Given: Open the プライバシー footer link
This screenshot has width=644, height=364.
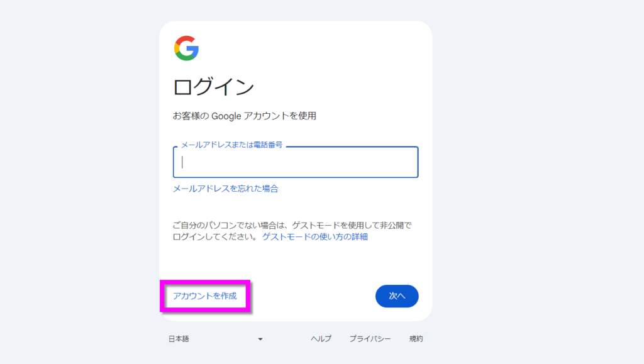Looking at the screenshot, I should (x=370, y=339).
